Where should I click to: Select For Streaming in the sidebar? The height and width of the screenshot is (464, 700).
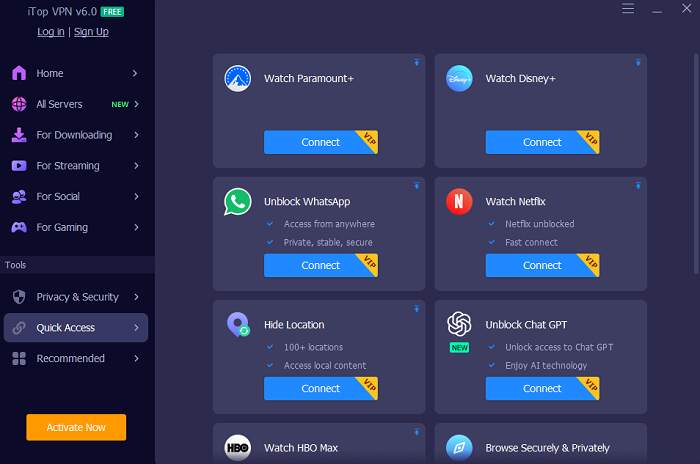point(76,166)
